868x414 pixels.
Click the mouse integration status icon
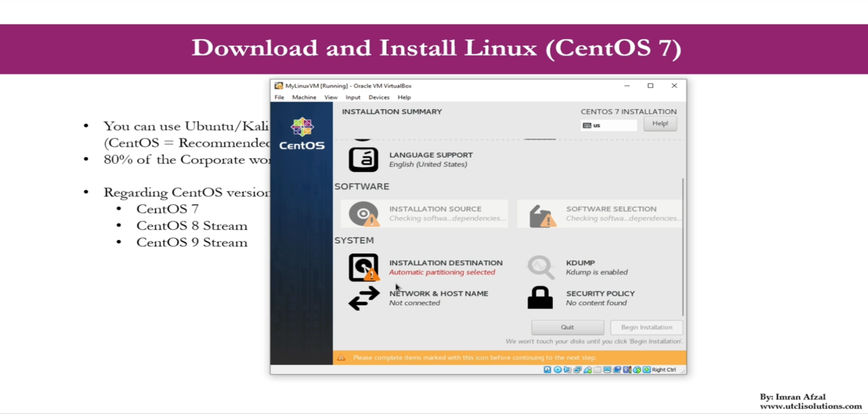(x=637, y=370)
